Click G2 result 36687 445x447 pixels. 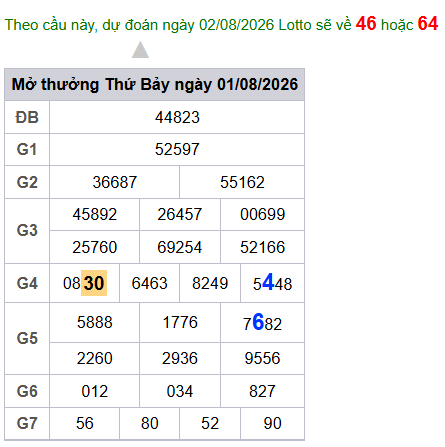coord(115,182)
